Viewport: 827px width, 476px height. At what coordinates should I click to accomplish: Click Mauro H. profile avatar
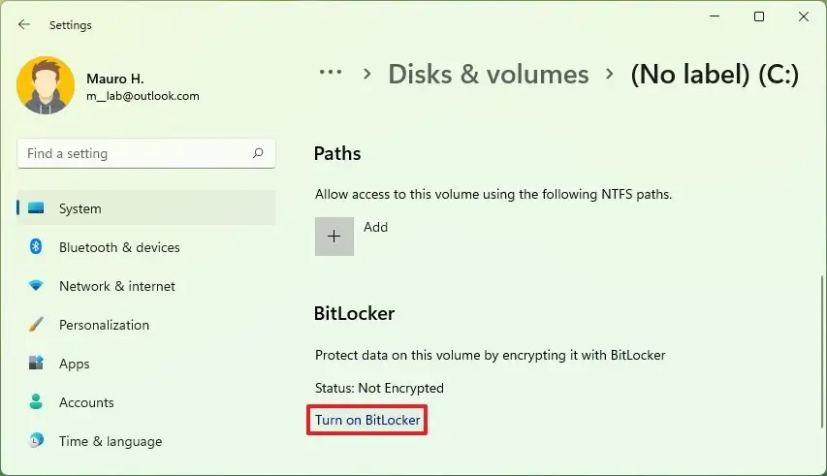tap(46, 86)
